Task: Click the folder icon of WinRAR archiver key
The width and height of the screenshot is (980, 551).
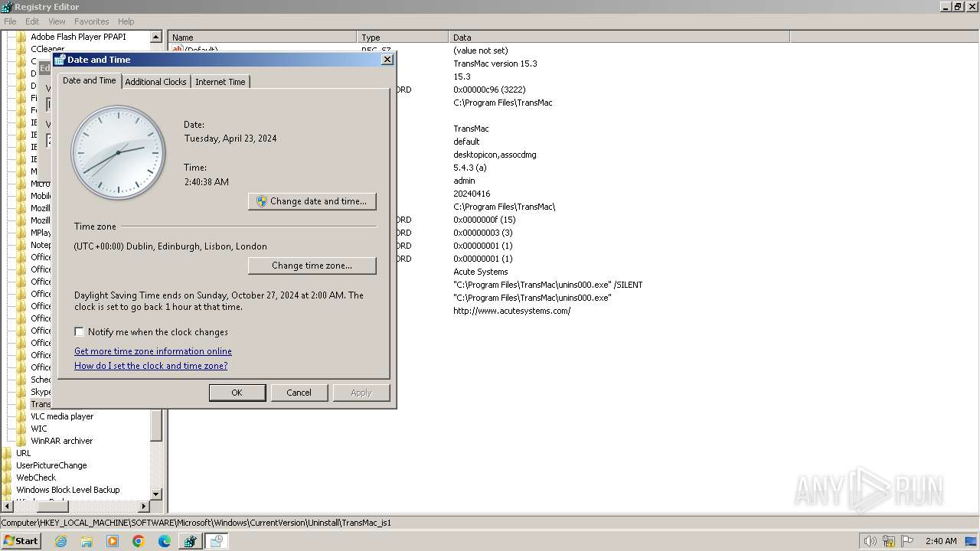Action: (x=21, y=441)
